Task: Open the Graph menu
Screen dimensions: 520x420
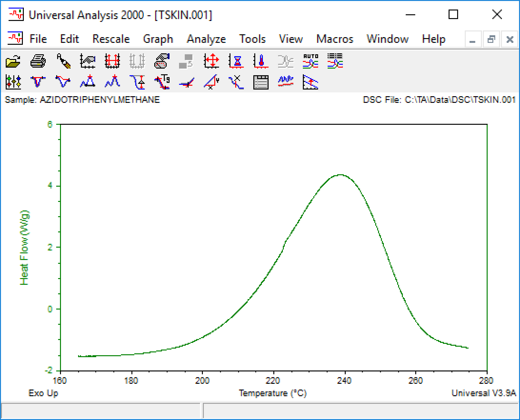Action: [x=158, y=39]
